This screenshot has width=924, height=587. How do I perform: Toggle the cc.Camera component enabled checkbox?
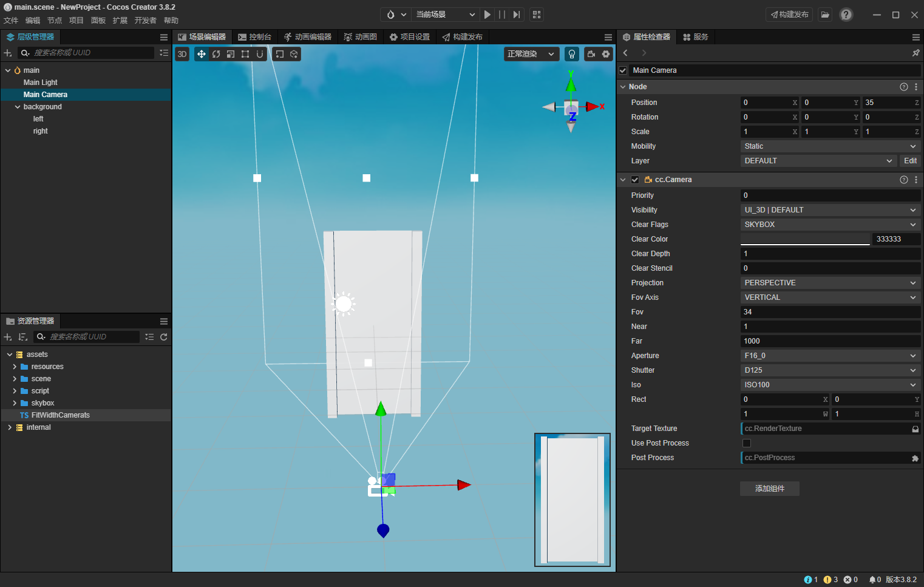pos(635,180)
